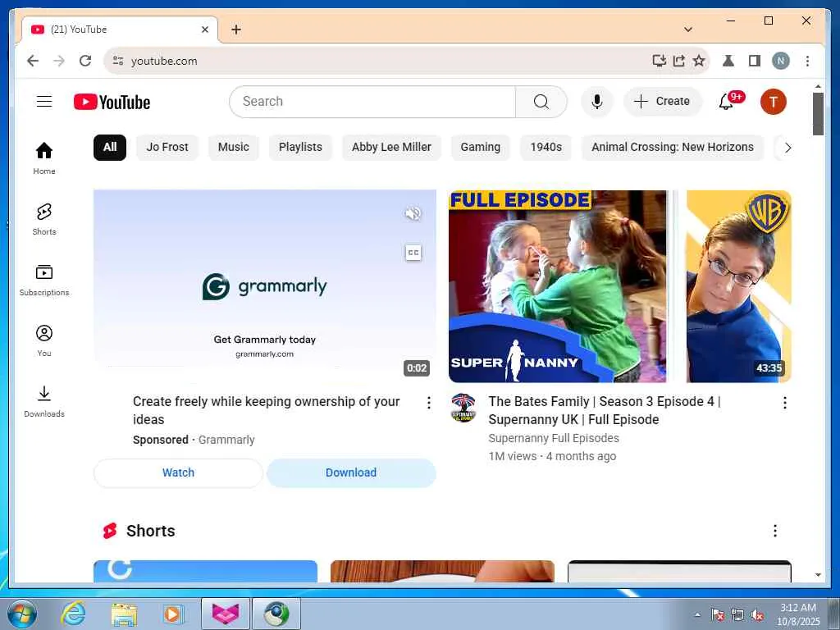The image size is (840, 630).
Task: Close the YouTube tab
Action: tap(204, 30)
